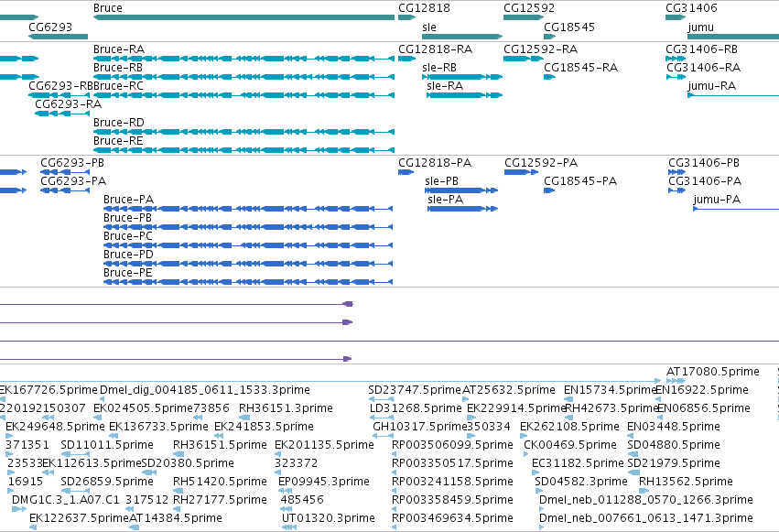
Task: Click the Bruce-PD protein label
Action: (x=129, y=255)
